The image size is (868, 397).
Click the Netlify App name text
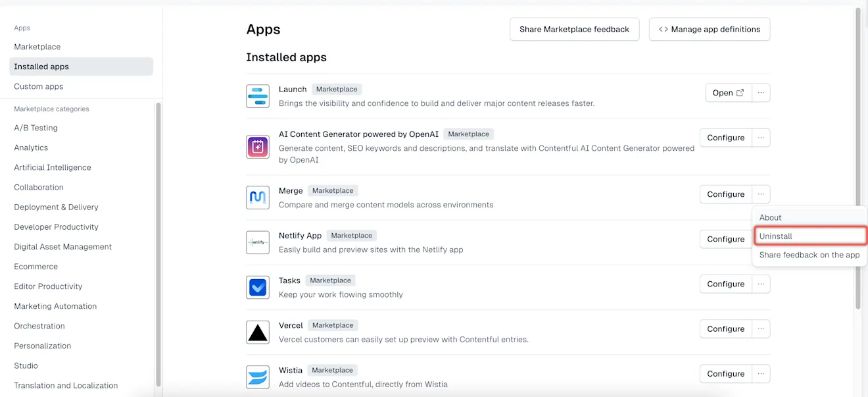(300, 235)
